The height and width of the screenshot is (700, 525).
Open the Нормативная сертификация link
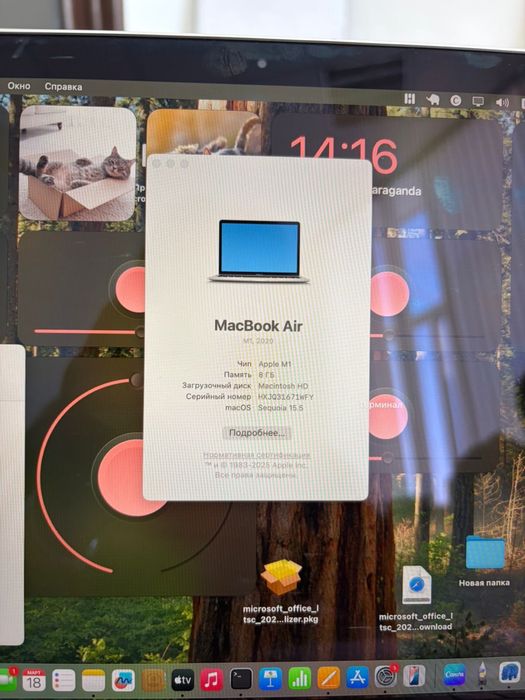pos(256,455)
